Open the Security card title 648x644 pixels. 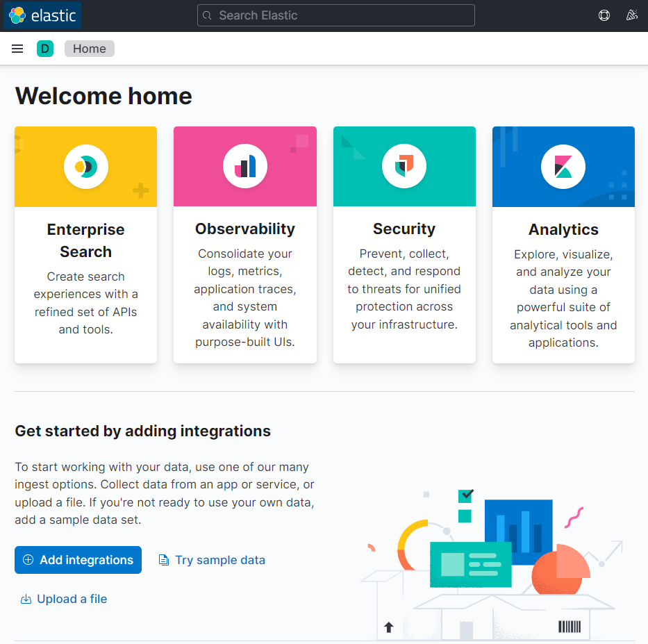[404, 229]
